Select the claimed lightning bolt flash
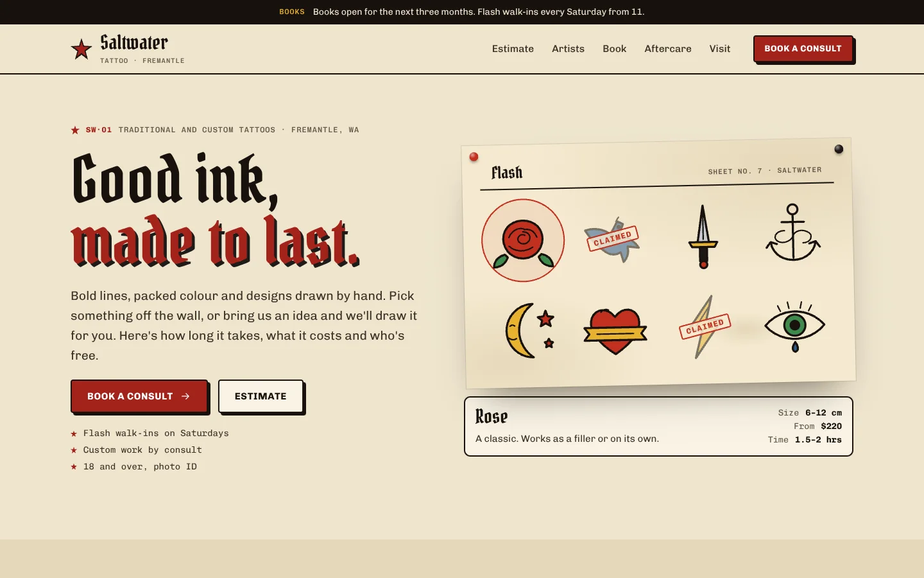The width and height of the screenshot is (924, 578). [705, 326]
